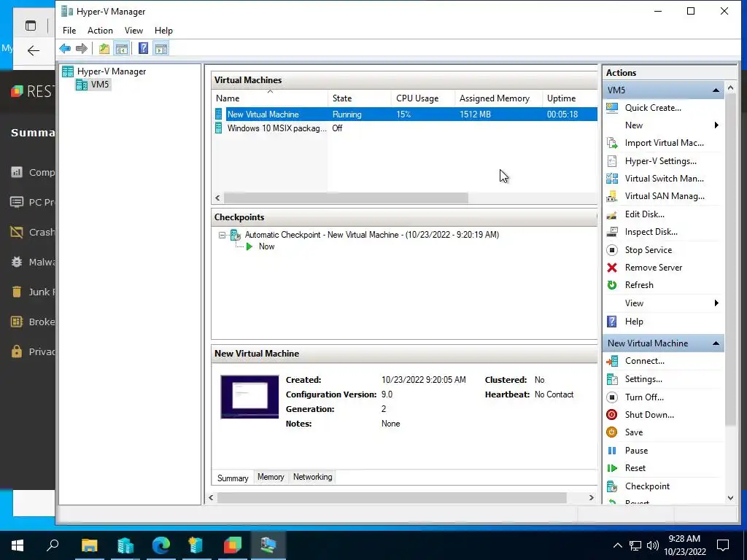Select the VM5 server in the tree

(100, 85)
